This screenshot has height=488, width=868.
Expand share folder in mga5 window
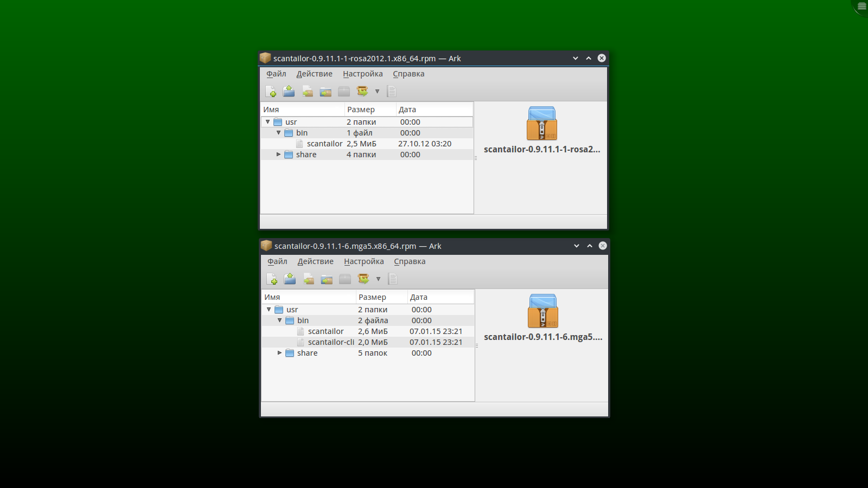(279, 353)
